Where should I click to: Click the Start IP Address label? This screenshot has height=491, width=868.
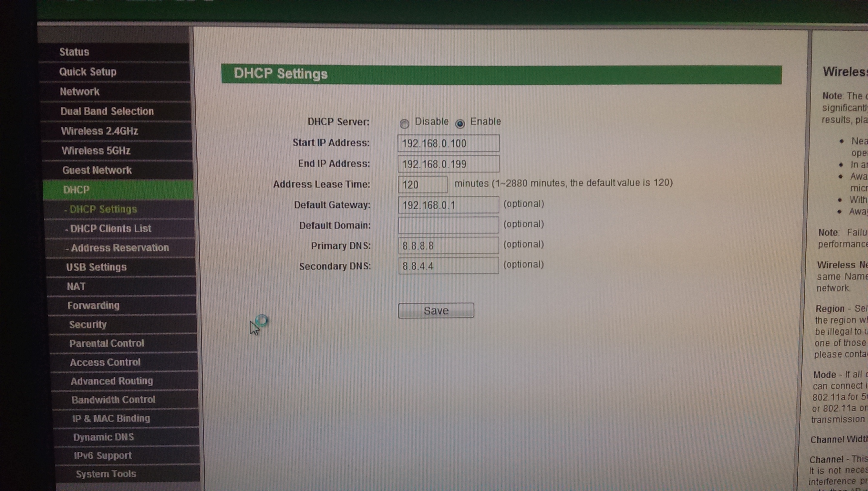(331, 143)
